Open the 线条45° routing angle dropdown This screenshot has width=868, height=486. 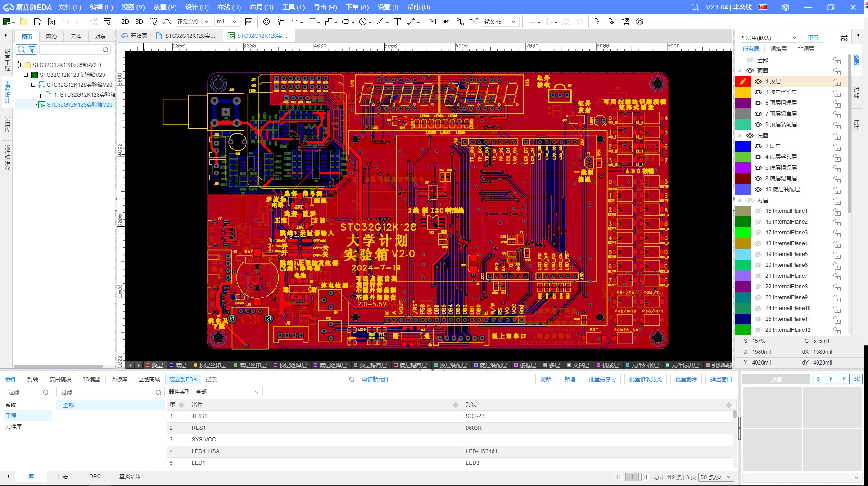501,22
